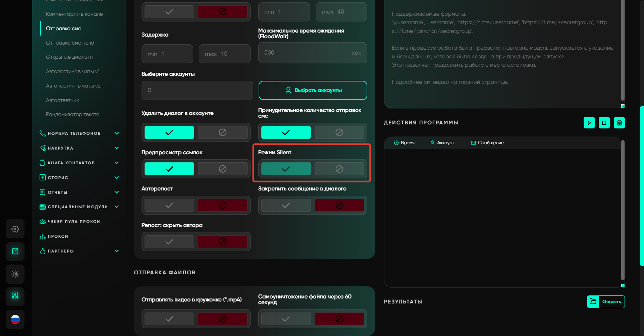
Task: Click the Открыть results button
Action: [606, 302]
